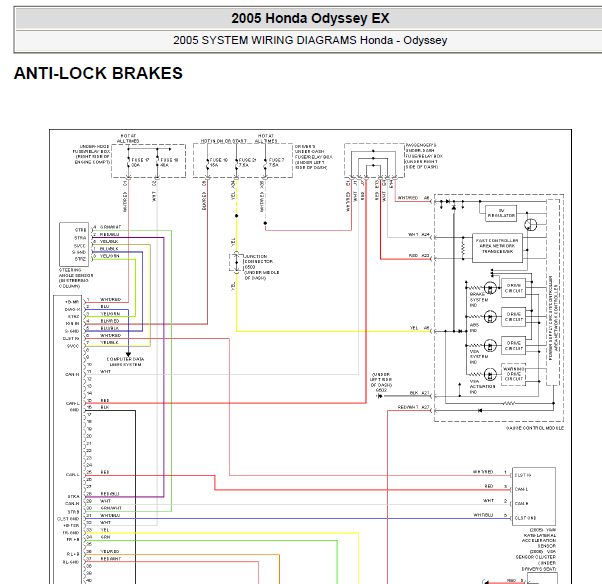The width and height of the screenshot is (602, 584).
Task: Click the 'BRAKE SYSTEM IND' label
Action: pos(479,299)
